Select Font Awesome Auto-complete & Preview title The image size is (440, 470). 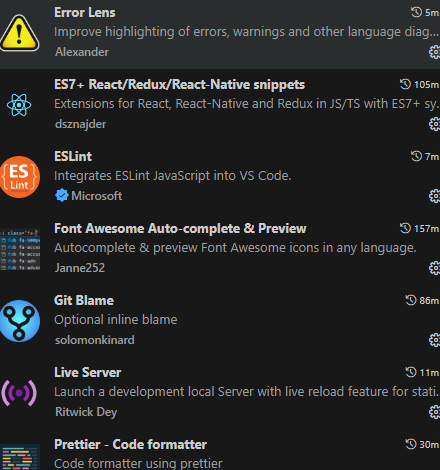pos(180,229)
